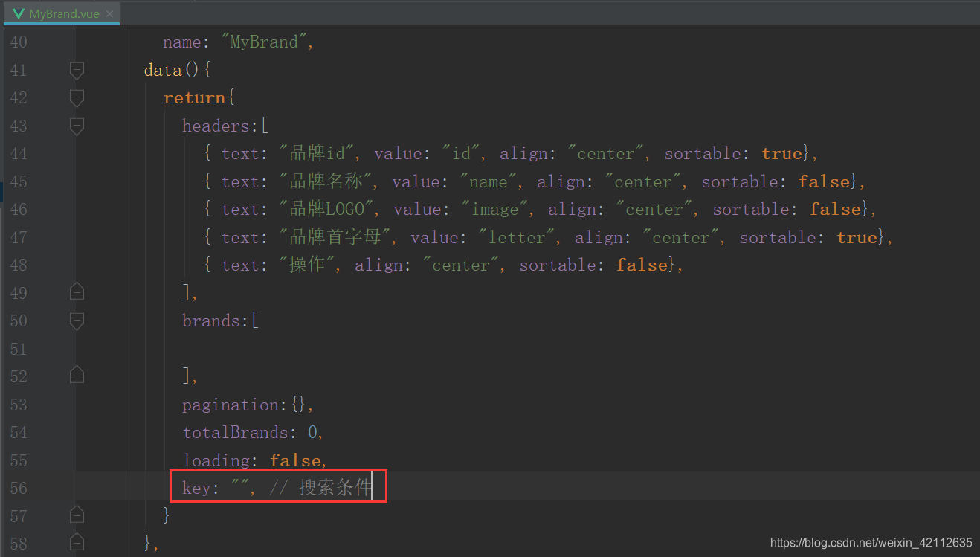Collapse the headers array fold on line 43
The image size is (980, 557).
[77, 126]
